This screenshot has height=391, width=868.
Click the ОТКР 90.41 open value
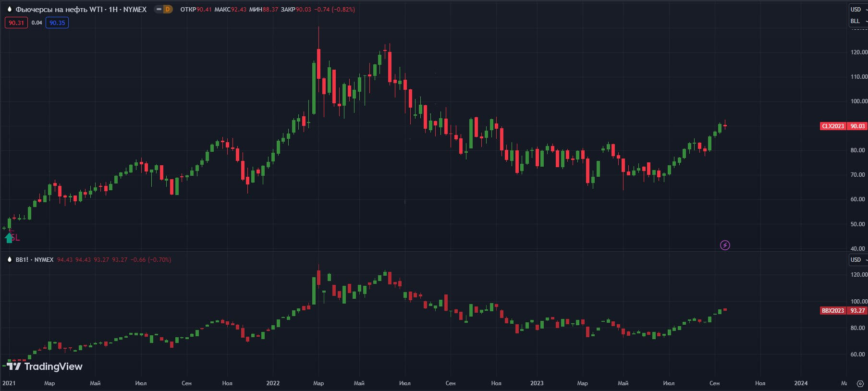click(x=196, y=9)
